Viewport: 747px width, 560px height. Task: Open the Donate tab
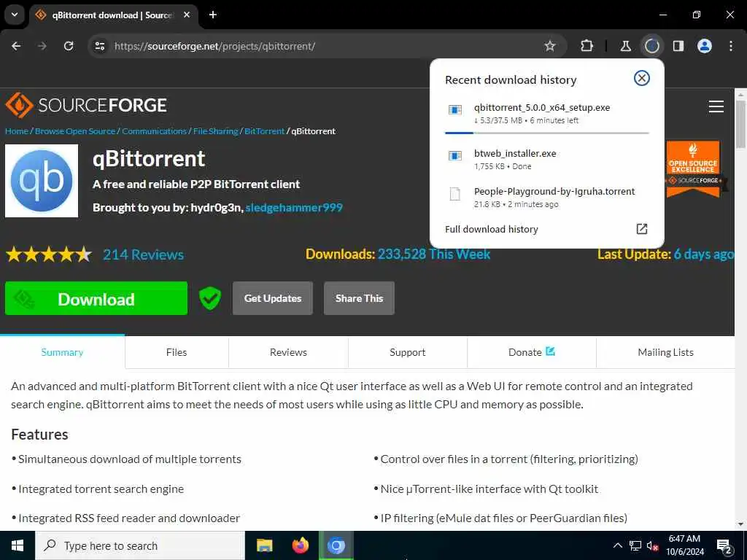click(532, 352)
